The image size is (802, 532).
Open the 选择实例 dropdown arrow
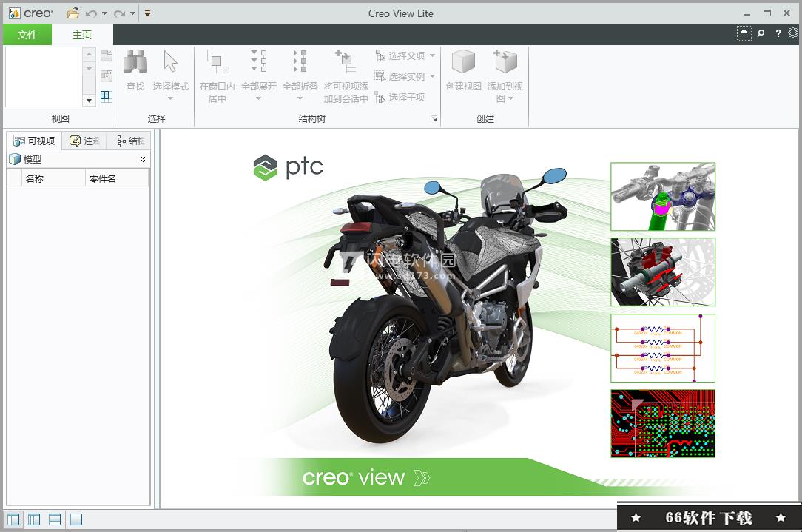[432, 76]
